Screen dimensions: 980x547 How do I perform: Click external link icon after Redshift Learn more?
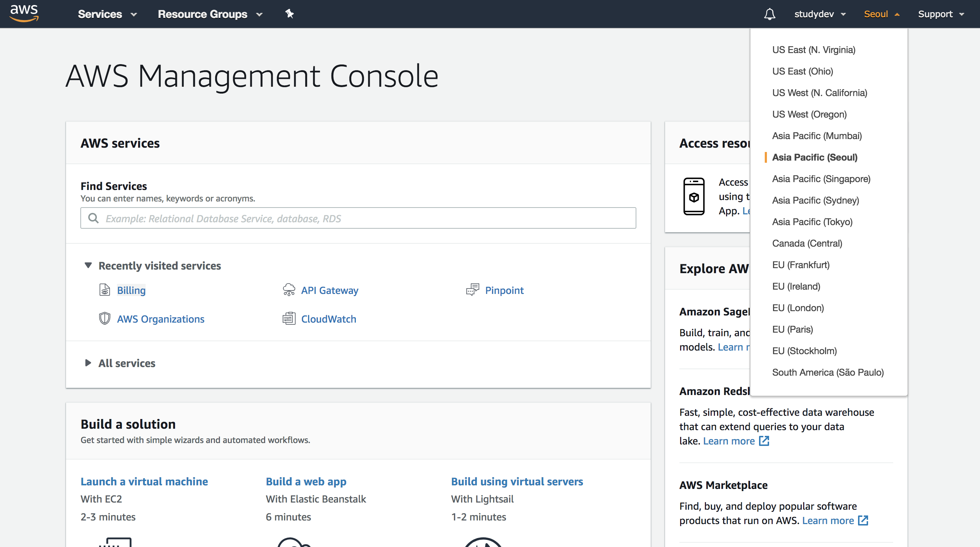(x=764, y=441)
